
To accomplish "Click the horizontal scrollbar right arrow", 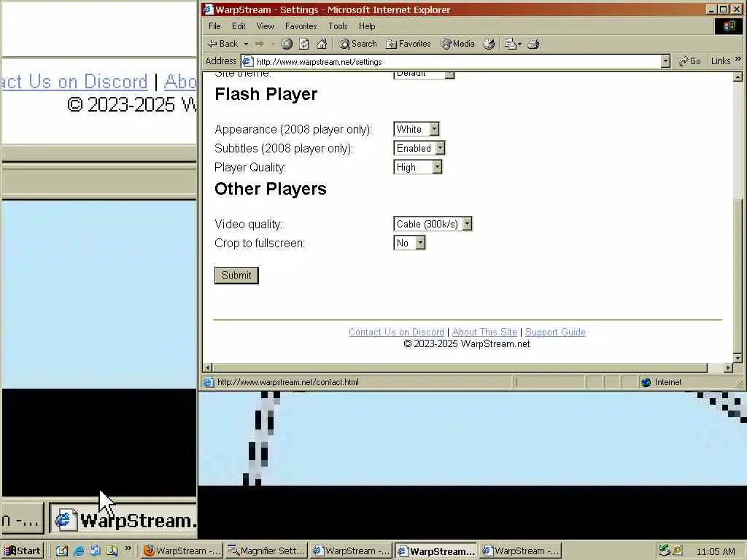I will [728, 367].
